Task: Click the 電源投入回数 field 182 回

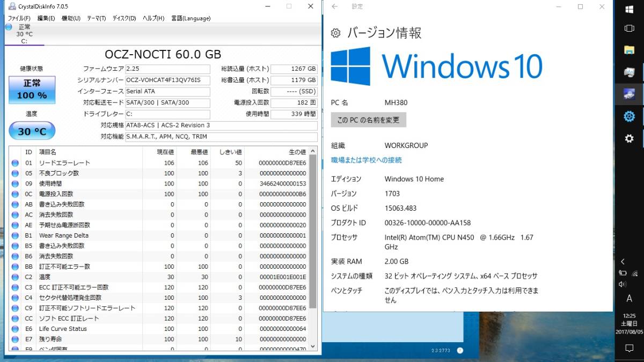Action: tap(294, 103)
